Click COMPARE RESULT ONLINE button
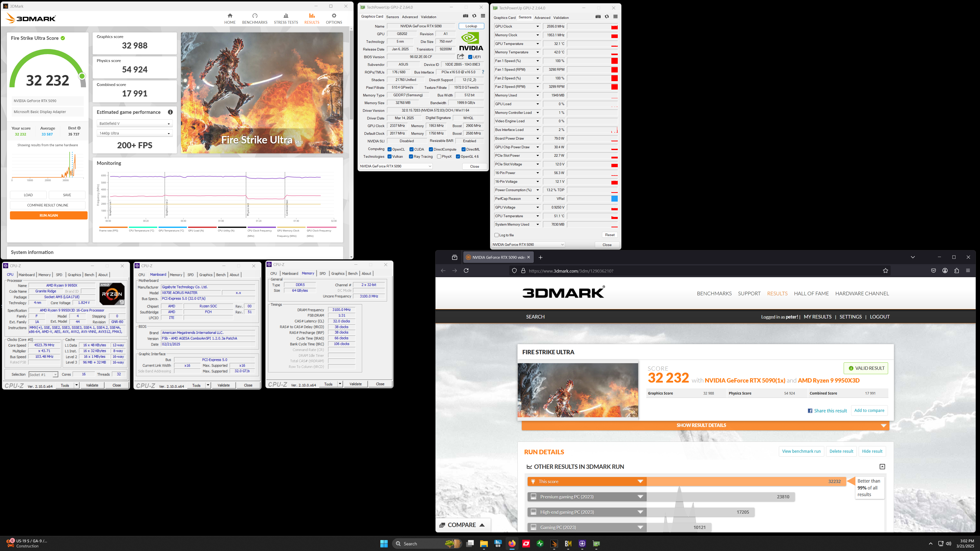The height and width of the screenshot is (551, 980). 47,205
